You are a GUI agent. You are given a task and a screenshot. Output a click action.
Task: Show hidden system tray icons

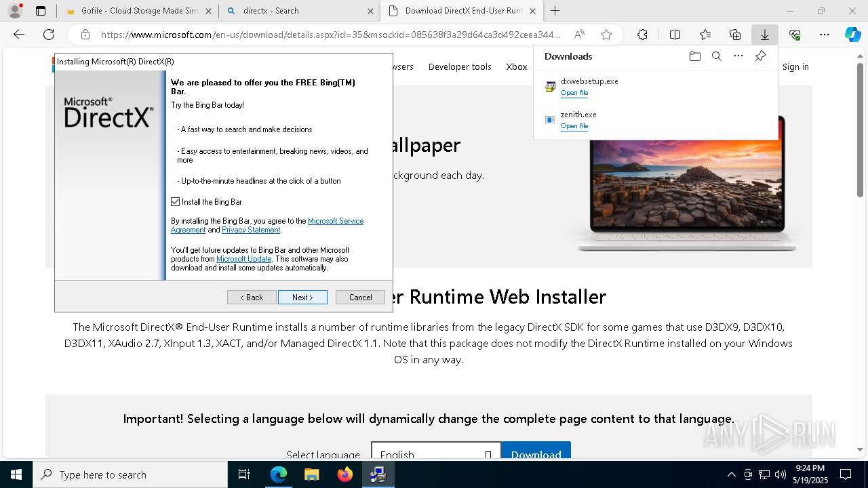731,474
